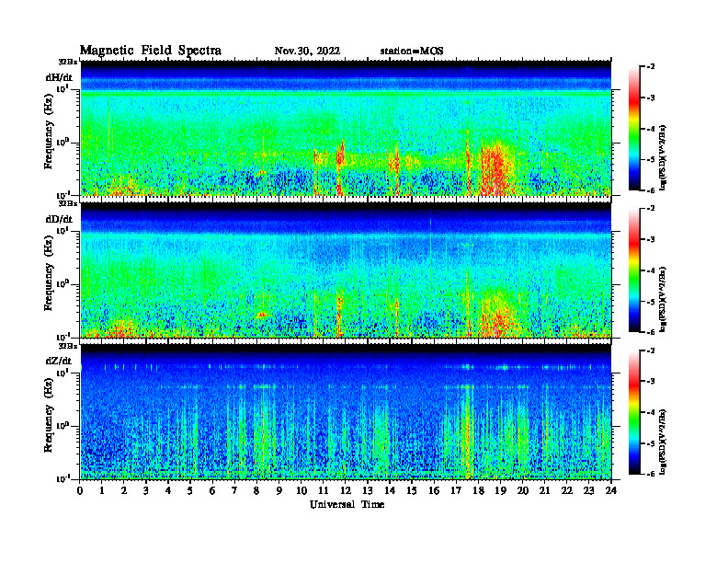The image size is (728, 563).
Task: Select the dH/dt panel label
Action: (x=59, y=77)
